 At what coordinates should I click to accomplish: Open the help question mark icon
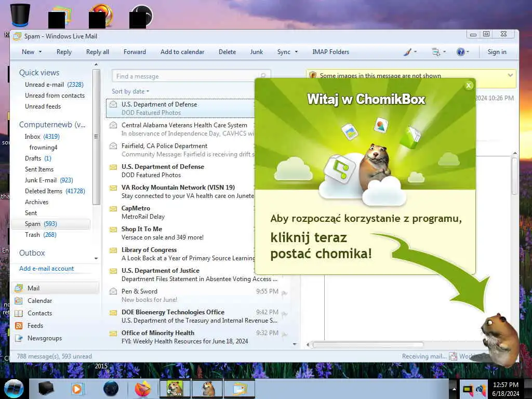(460, 52)
